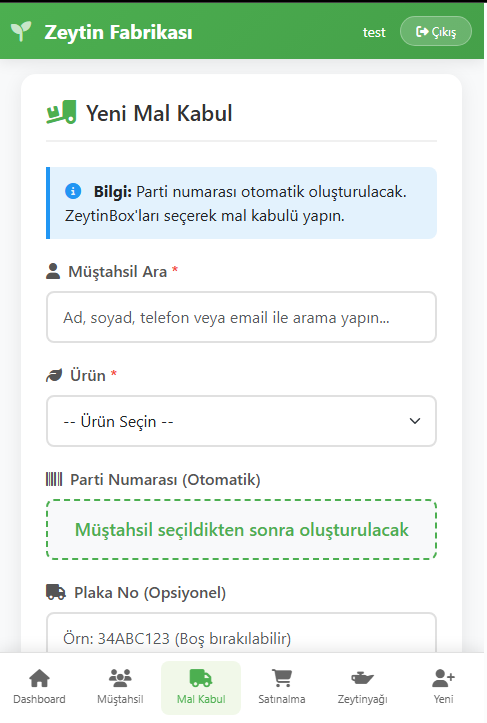Select the Mal Kabul truck icon

tap(201, 678)
